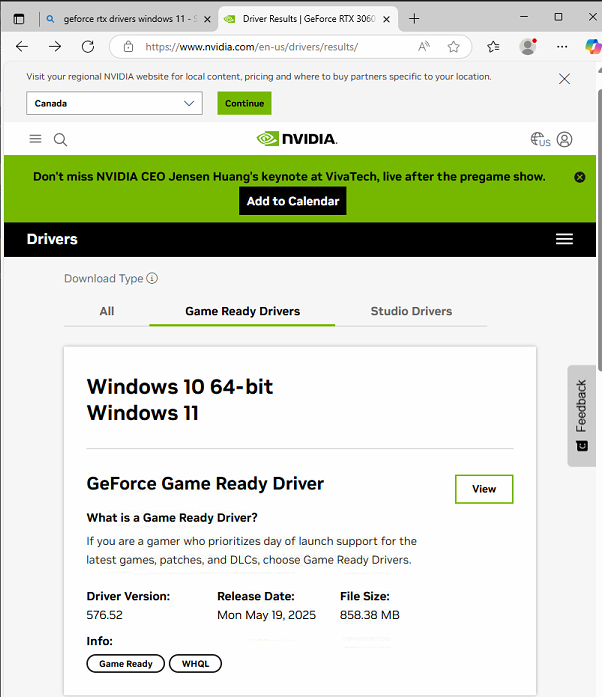Viewport: 602px width, 697px height.
Task: Open the browser profile avatar
Action: (x=528, y=46)
